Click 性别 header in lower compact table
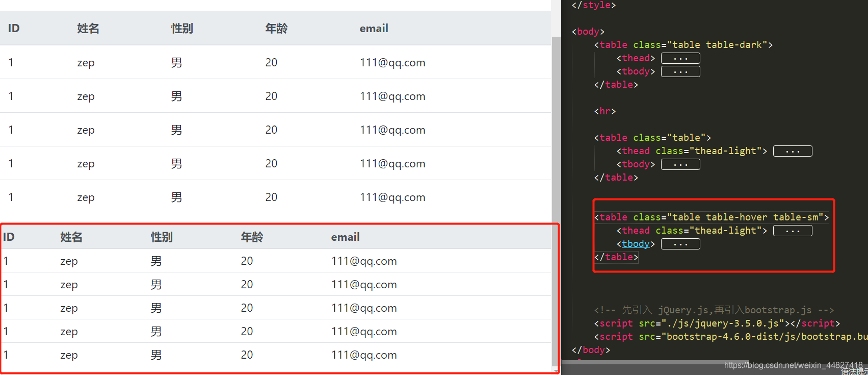The height and width of the screenshot is (375, 868). coord(162,237)
